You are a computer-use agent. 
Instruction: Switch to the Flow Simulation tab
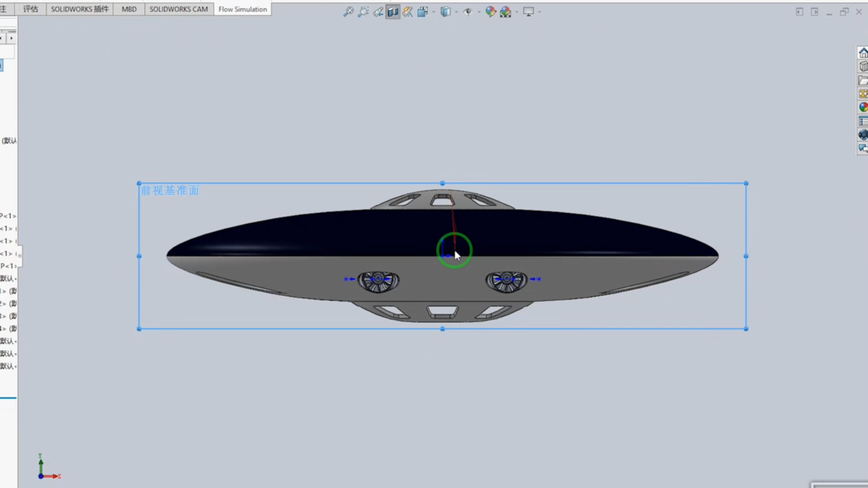pyautogui.click(x=242, y=9)
